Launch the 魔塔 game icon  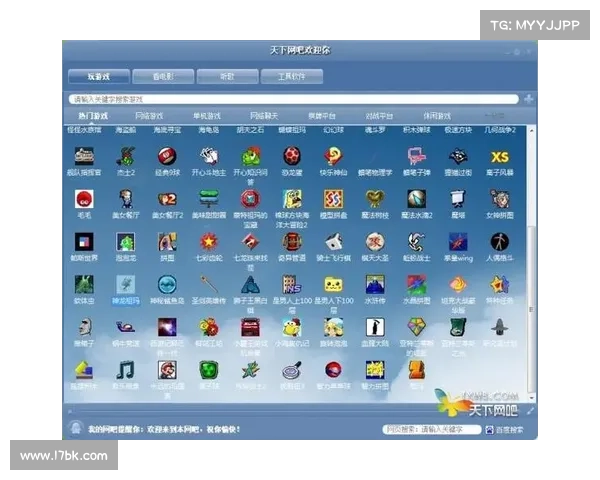click(x=458, y=199)
